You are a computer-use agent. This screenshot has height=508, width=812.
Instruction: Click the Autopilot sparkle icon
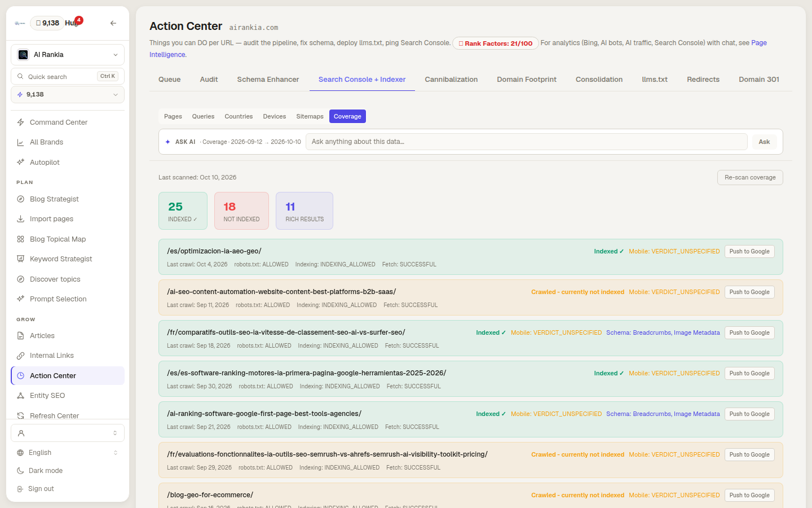[x=20, y=163]
